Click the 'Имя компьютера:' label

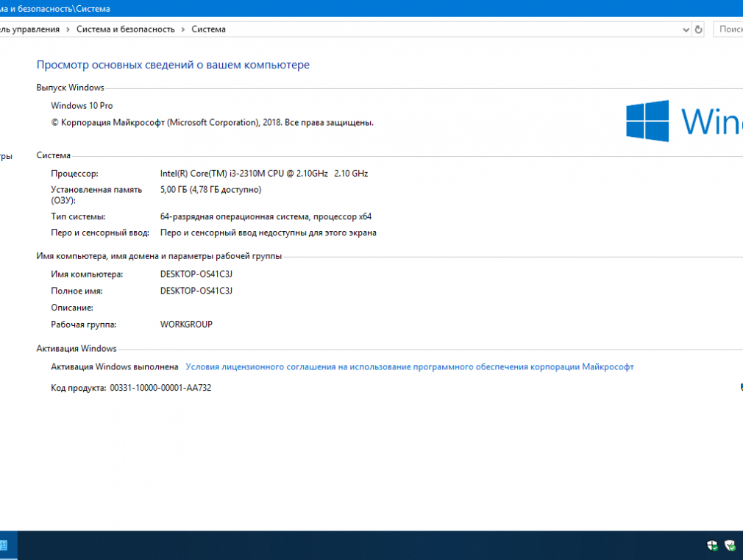coord(87,274)
